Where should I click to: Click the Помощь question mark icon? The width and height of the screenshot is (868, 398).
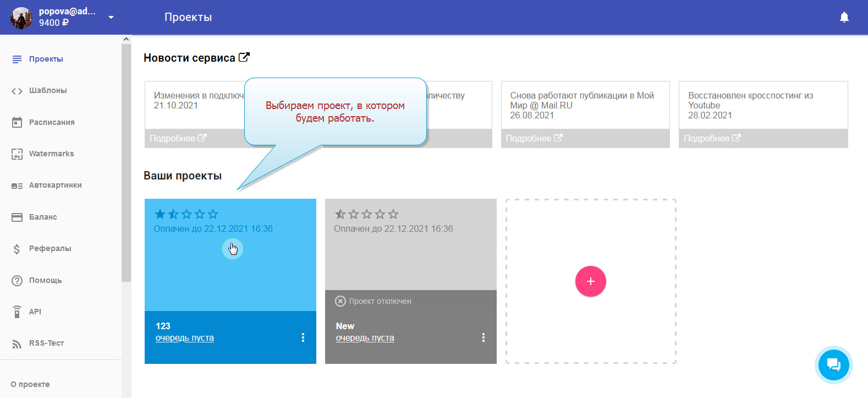[17, 280]
